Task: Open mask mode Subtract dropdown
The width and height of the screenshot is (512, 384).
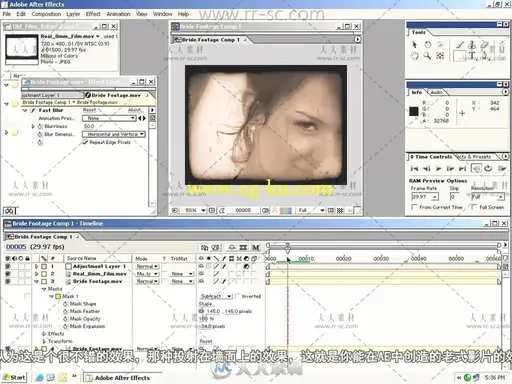Action: (216, 296)
